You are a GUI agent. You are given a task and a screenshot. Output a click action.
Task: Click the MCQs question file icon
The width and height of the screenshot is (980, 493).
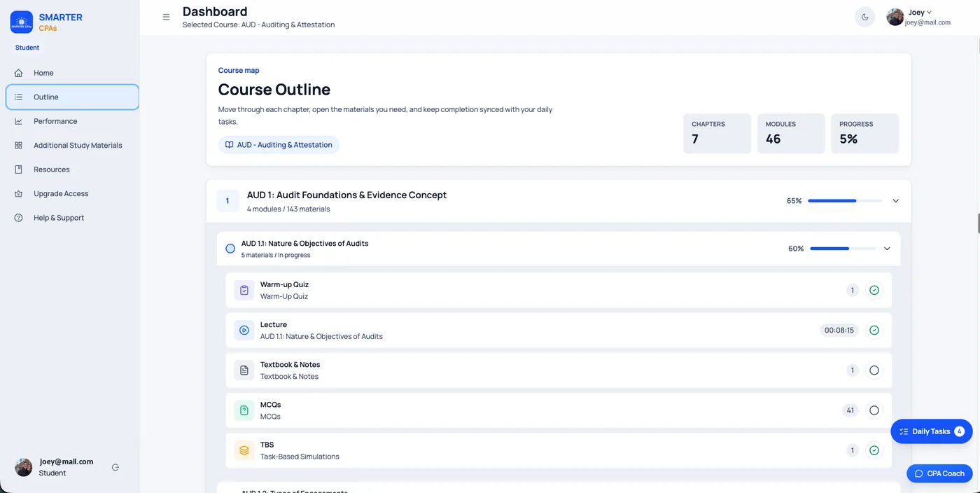[244, 410]
